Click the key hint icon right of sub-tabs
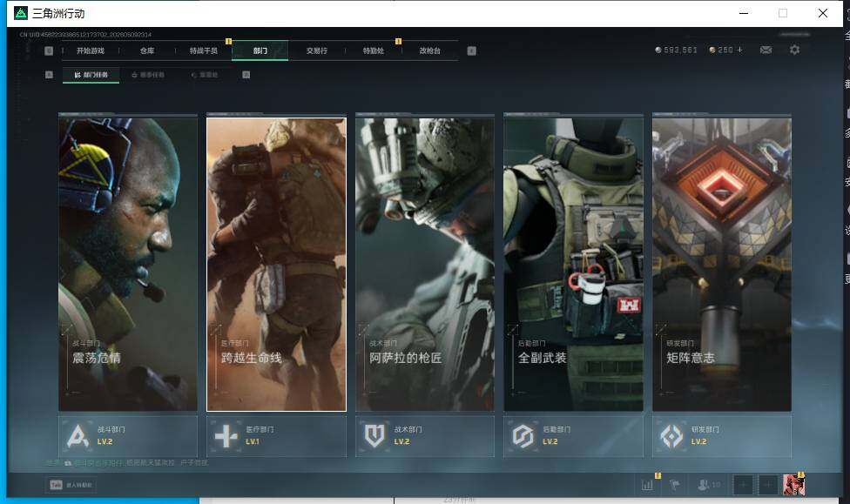The image size is (850, 504). (246, 75)
